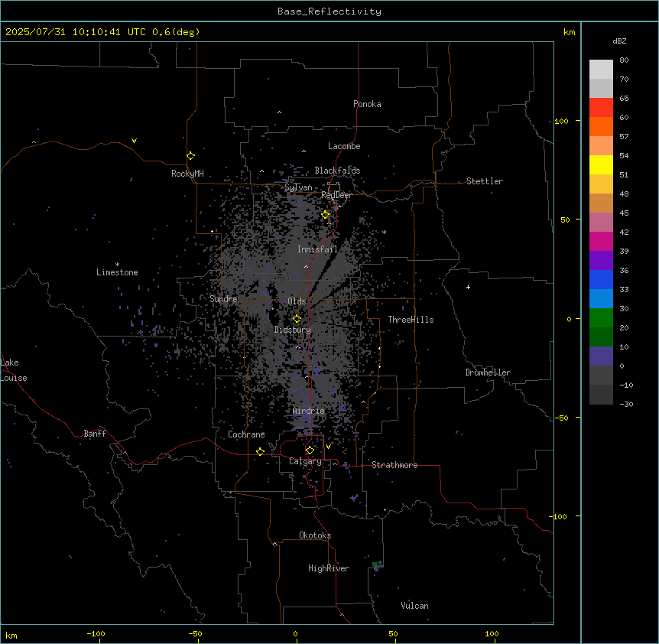Click the Innisfail city label
This screenshot has width=659, height=644.
(x=317, y=249)
